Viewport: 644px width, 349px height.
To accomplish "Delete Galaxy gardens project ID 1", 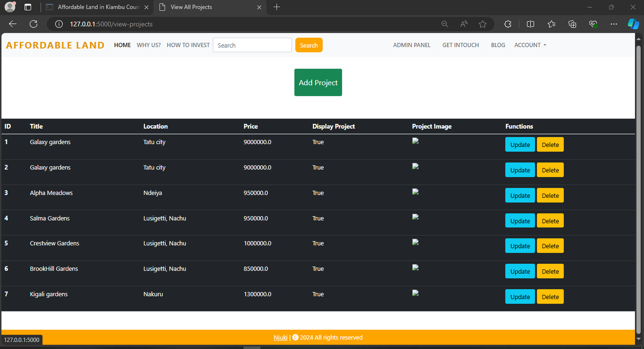I will point(550,145).
